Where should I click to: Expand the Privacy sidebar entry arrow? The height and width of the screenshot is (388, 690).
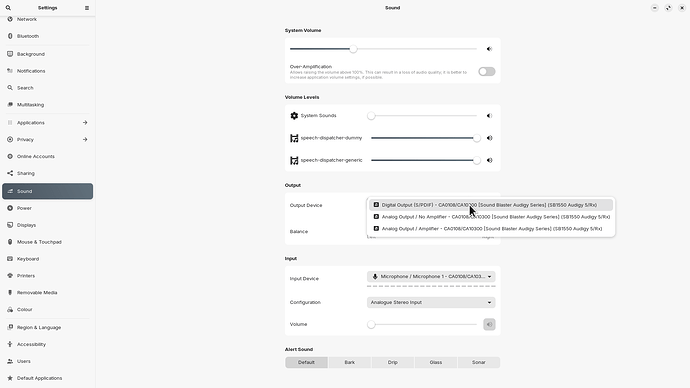coord(85,139)
